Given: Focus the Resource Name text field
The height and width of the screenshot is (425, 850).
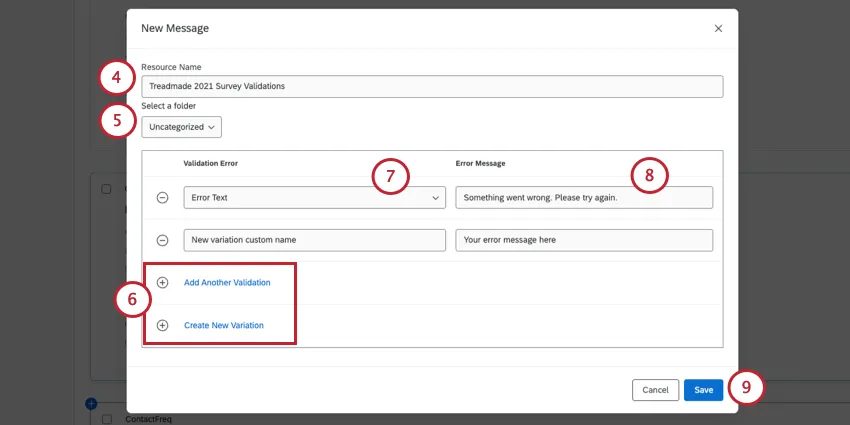Looking at the screenshot, I should point(431,86).
